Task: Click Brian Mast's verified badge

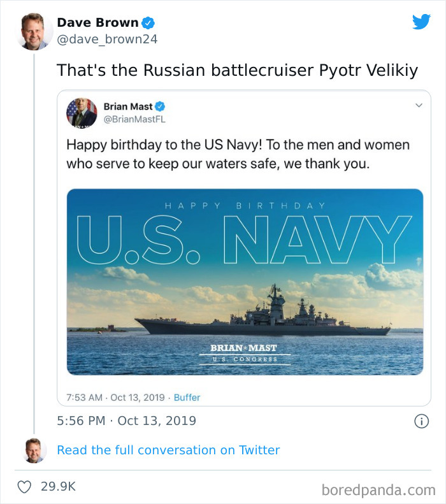Action: coord(160,106)
